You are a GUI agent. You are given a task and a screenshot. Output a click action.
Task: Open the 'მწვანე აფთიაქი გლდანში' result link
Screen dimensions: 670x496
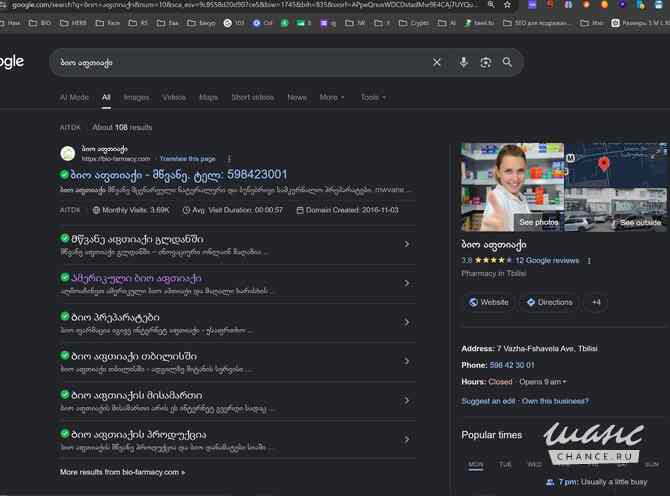(137, 239)
